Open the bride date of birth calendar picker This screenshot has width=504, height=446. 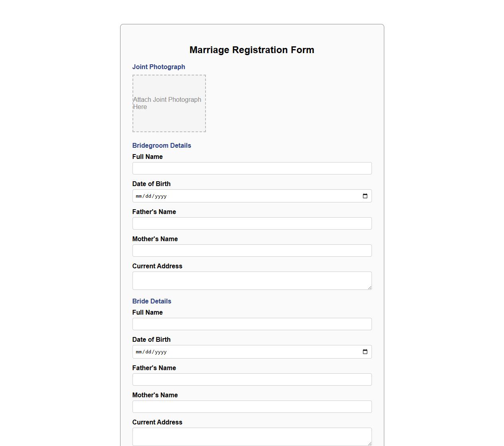click(365, 352)
